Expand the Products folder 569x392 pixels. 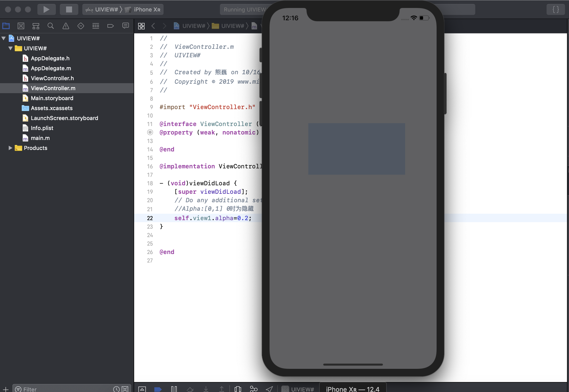tap(10, 148)
